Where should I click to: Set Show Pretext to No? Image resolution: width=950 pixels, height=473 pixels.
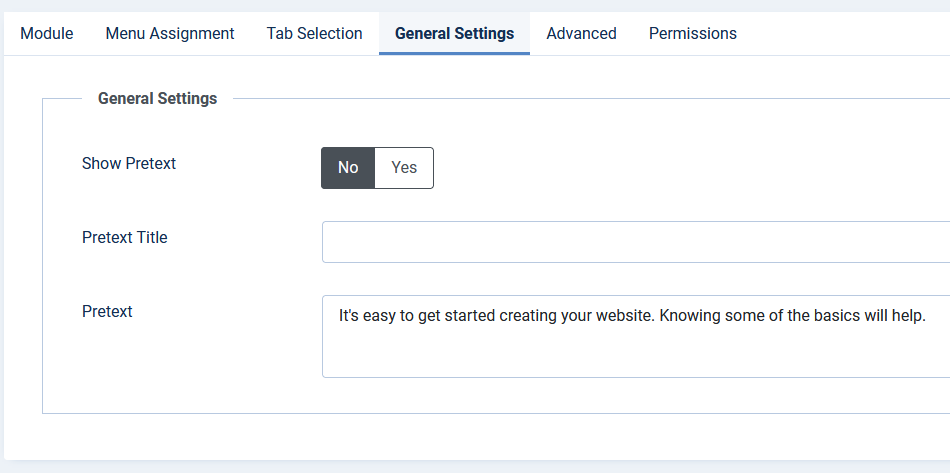(x=348, y=168)
